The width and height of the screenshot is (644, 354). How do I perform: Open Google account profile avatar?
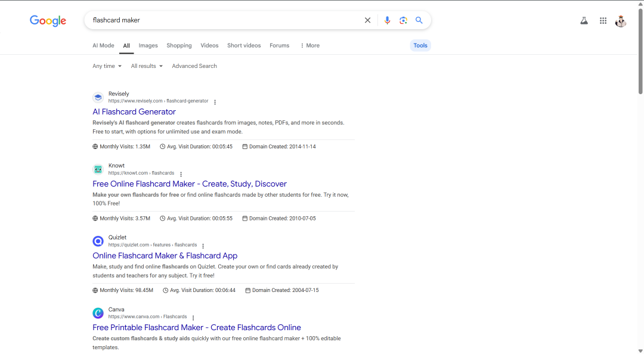coord(621,21)
